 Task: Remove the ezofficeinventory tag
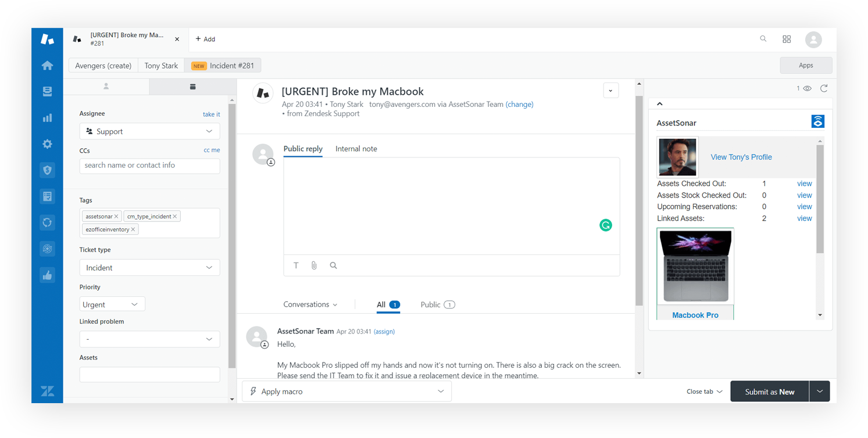coord(133,229)
